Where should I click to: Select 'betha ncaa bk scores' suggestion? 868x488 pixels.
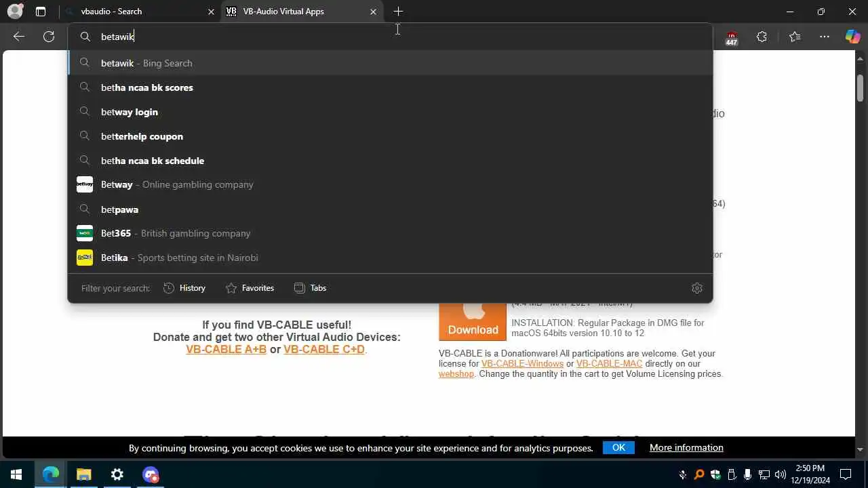(390, 87)
